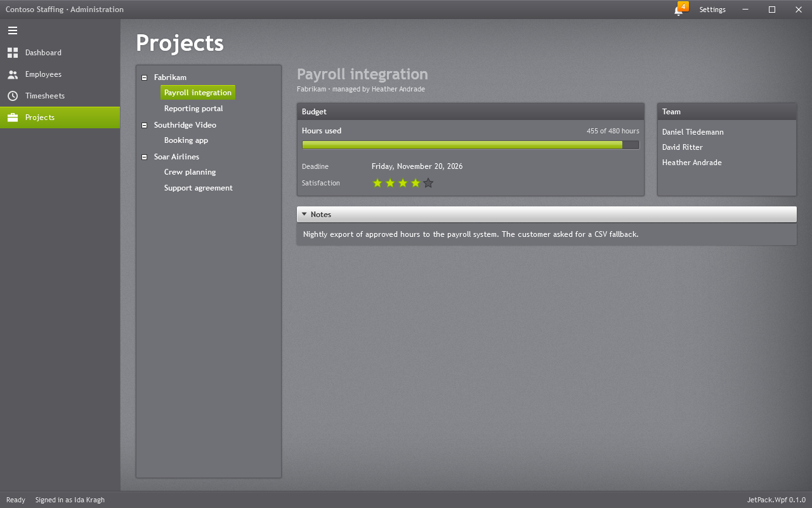Click the fourth satisfaction star
Viewport: 812px width, 508px height.
[416, 183]
